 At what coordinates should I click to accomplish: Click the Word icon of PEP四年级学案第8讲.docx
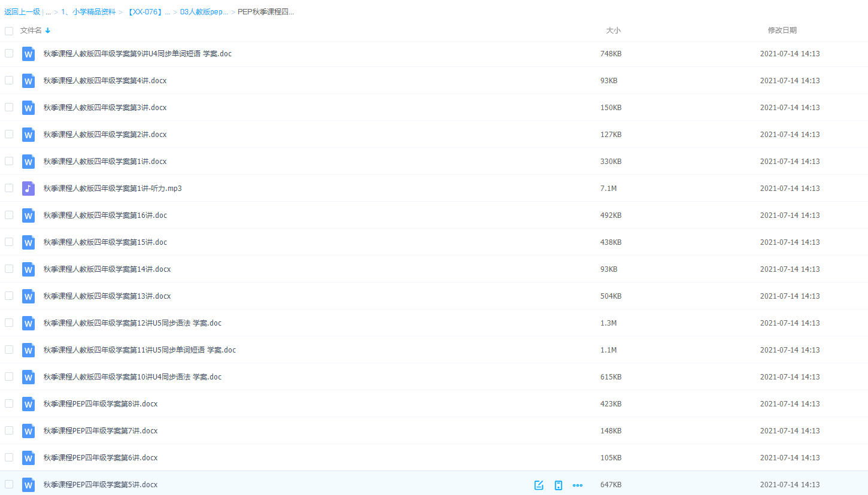coord(28,404)
